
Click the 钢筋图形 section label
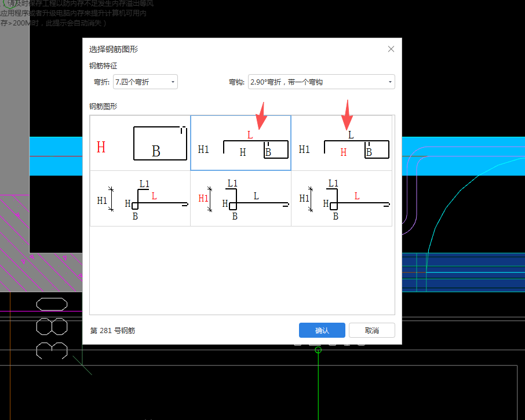click(x=103, y=107)
